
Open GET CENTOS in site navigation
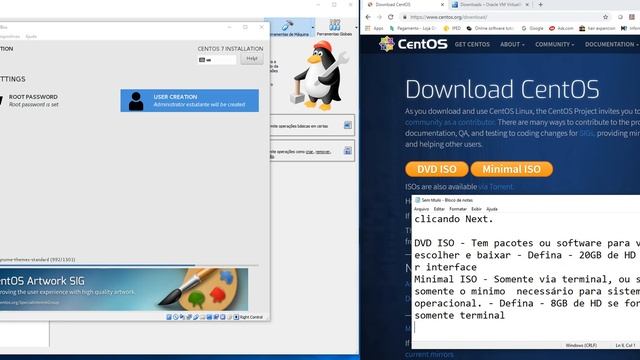click(x=472, y=44)
